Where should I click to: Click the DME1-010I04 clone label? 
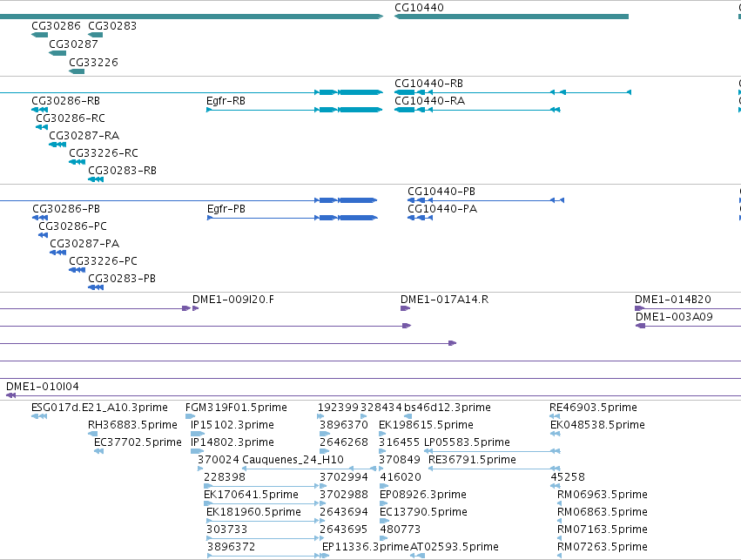[x=42, y=387]
